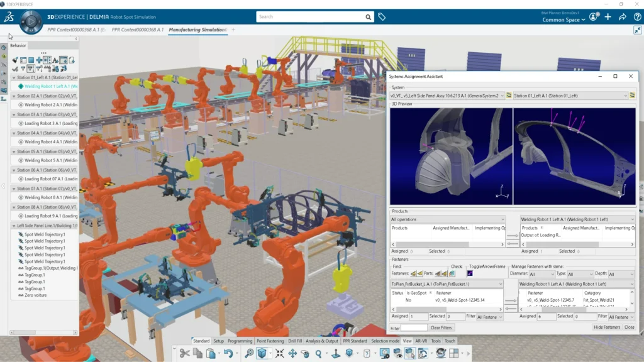
Task: Click the paintbrush icon in Behavior panel
Action: (x=14, y=60)
